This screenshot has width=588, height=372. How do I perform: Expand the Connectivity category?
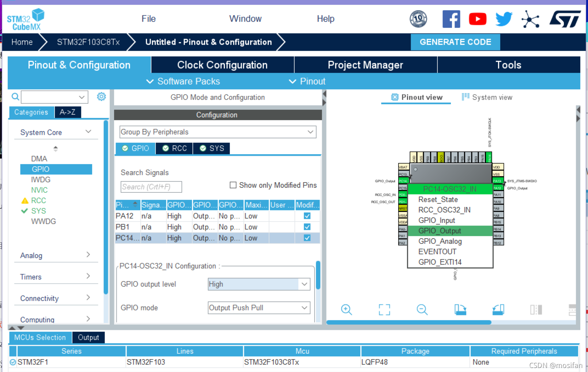tap(88, 297)
